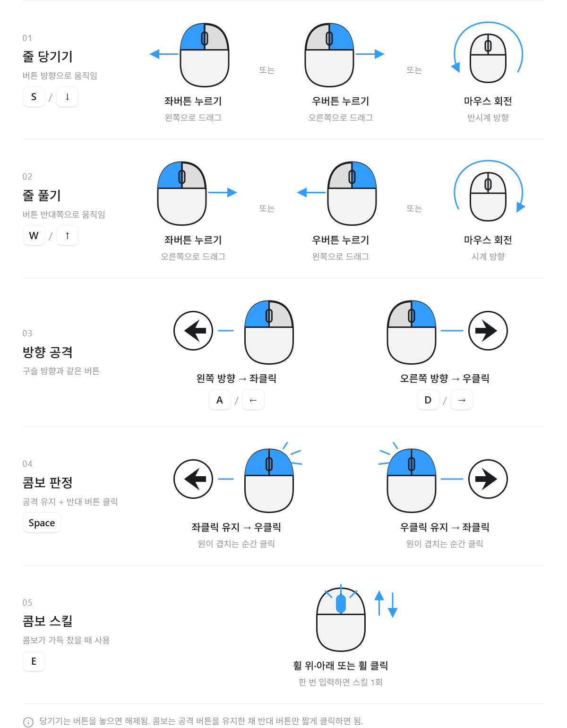Click the counterclockwise mouse rotation icon
567x728 pixels.
pos(488,52)
